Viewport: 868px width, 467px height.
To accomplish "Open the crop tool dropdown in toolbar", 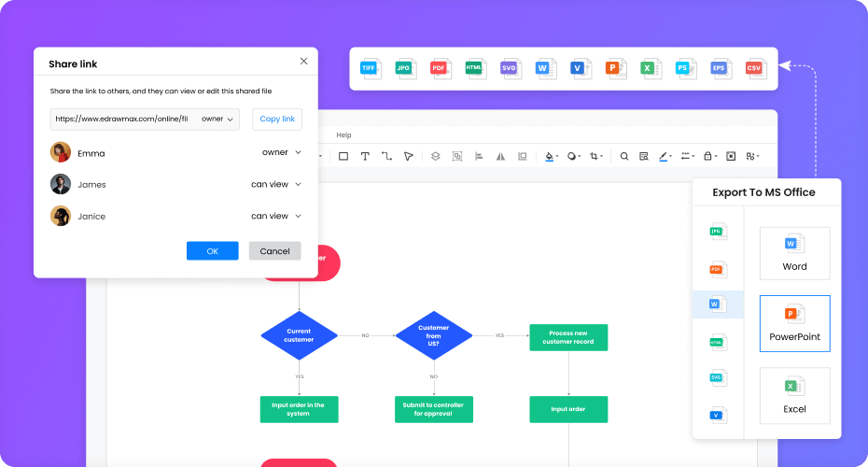I will click(x=596, y=156).
